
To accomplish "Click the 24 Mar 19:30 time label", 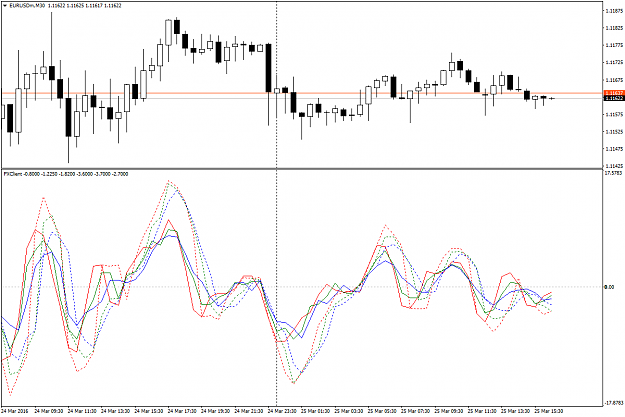I will click(x=215, y=411).
